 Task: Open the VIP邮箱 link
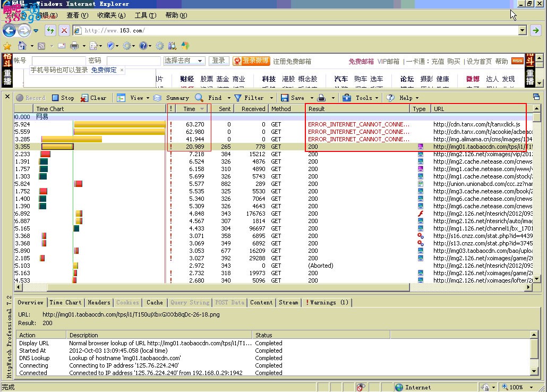point(388,62)
